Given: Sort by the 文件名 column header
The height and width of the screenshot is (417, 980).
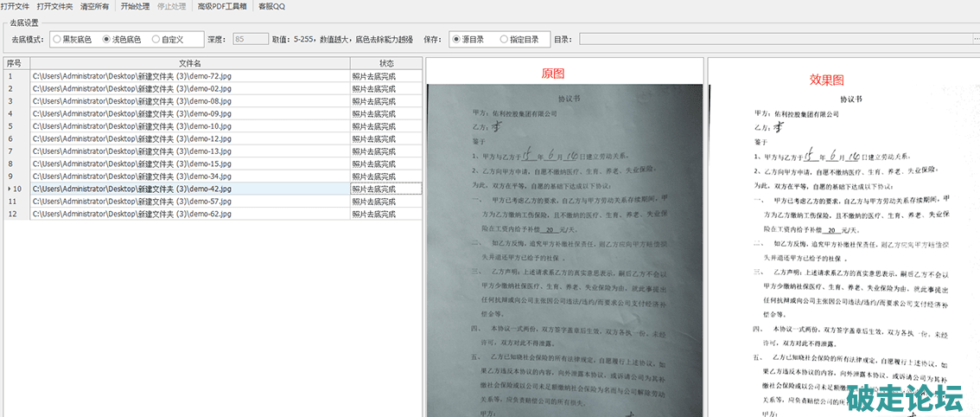Looking at the screenshot, I should [190, 63].
